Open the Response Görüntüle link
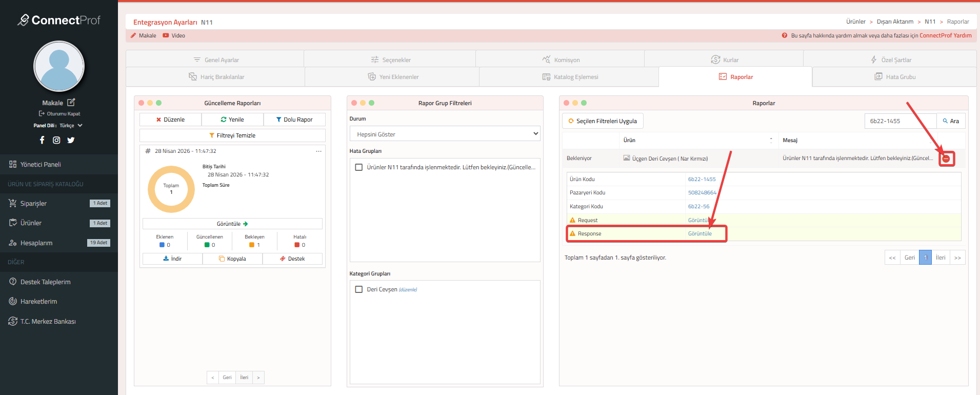Image resolution: width=980 pixels, height=395 pixels. click(x=699, y=234)
